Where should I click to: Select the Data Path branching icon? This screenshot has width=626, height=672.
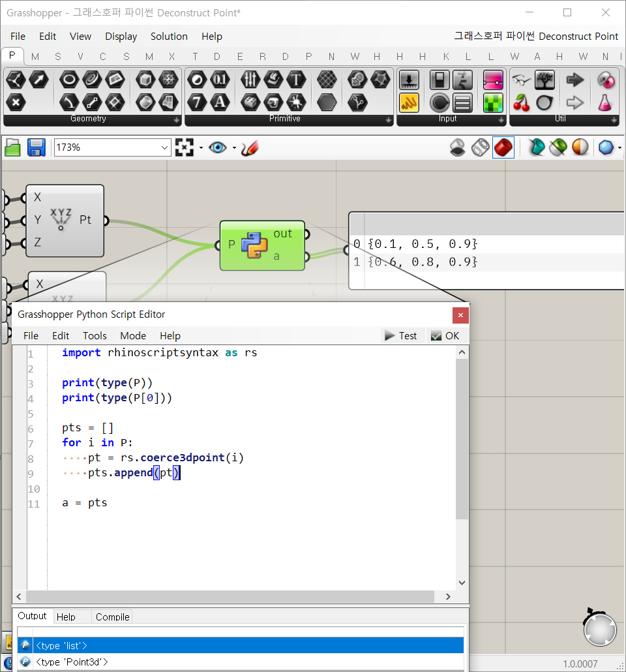[x=357, y=102]
